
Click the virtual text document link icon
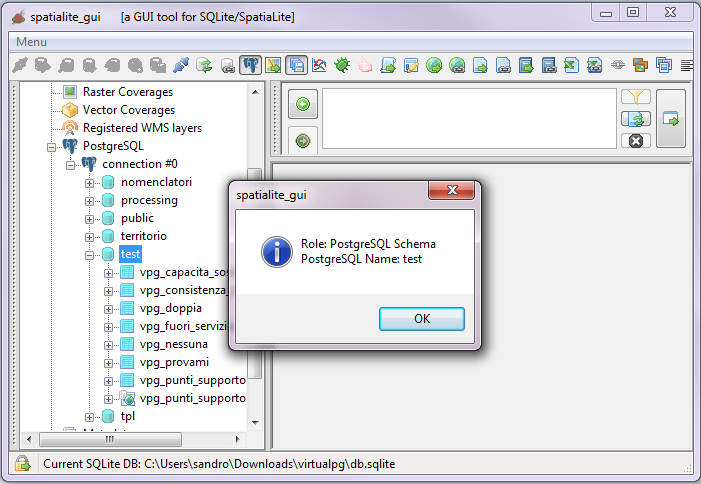click(503, 65)
